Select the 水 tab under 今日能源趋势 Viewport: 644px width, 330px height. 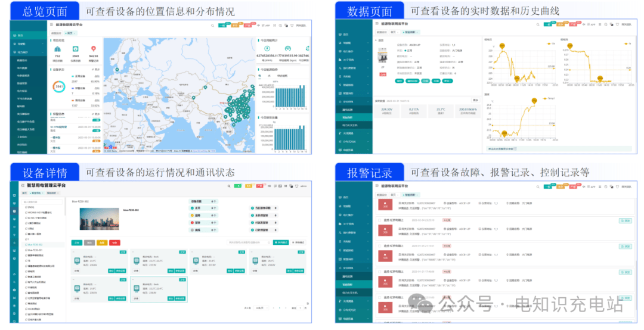[x=269, y=76]
